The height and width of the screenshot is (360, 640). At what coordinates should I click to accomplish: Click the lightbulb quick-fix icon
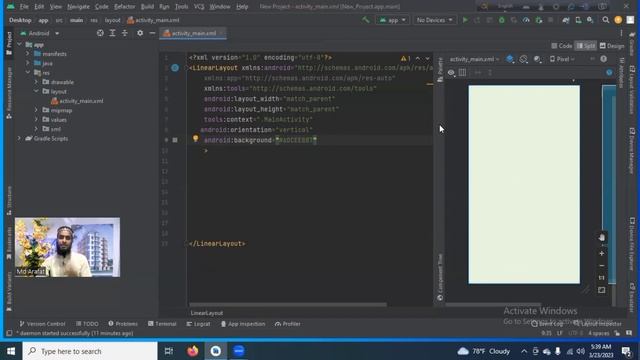pos(196,139)
